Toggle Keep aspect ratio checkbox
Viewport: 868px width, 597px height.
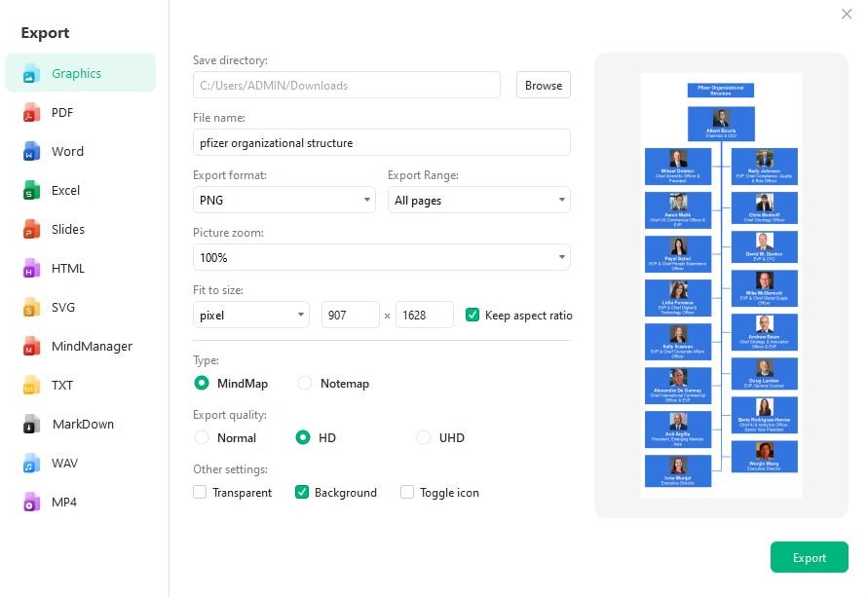pos(472,315)
